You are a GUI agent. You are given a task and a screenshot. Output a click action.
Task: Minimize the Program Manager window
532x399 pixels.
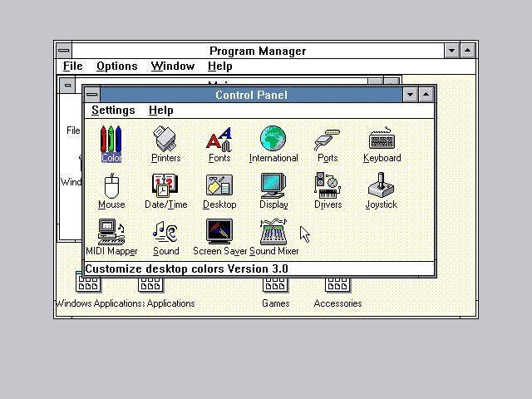click(x=452, y=51)
